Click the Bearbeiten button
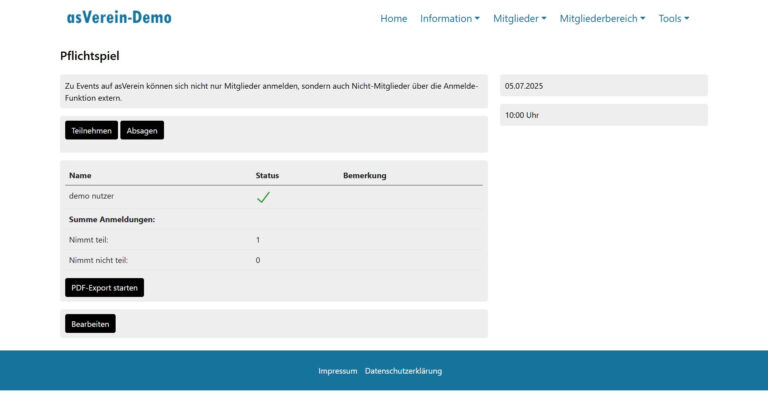Viewport: 768px width, 396px height. click(x=90, y=324)
